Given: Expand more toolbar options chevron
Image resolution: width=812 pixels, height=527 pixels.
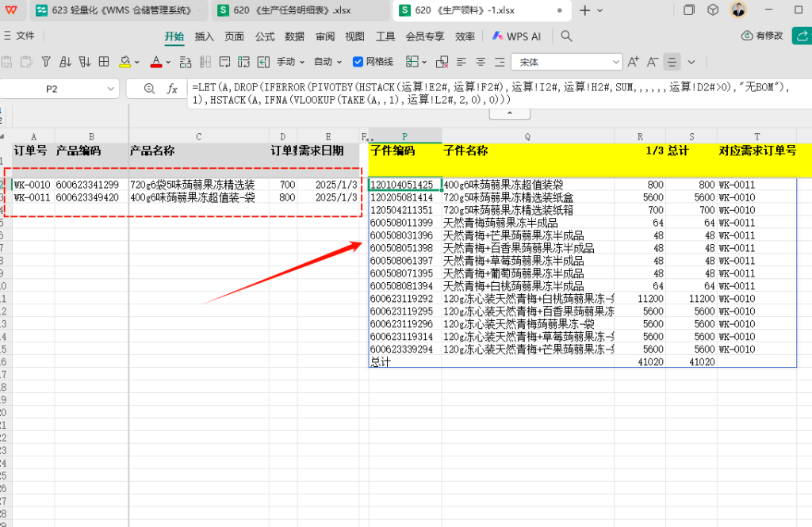Looking at the screenshot, I should (x=691, y=62).
